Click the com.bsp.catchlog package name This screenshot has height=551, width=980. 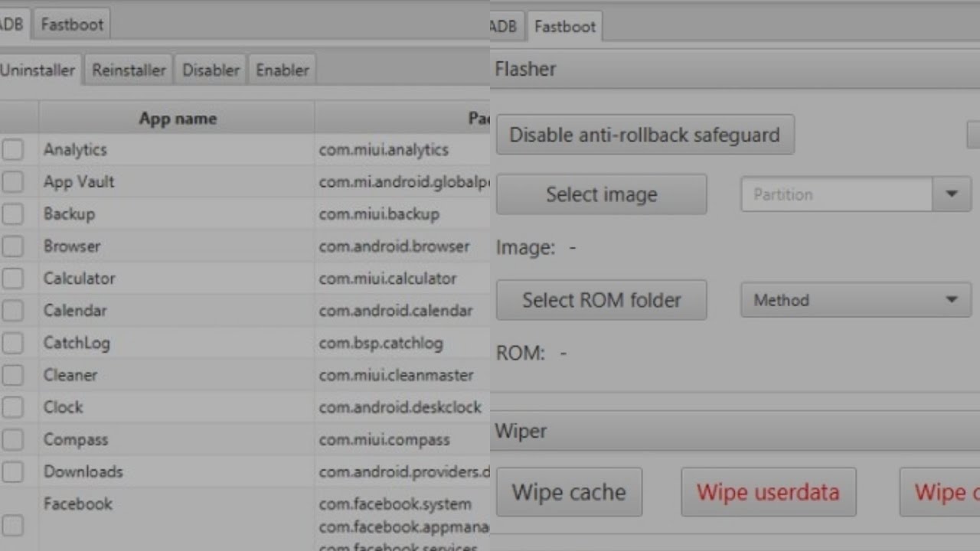(x=381, y=344)
